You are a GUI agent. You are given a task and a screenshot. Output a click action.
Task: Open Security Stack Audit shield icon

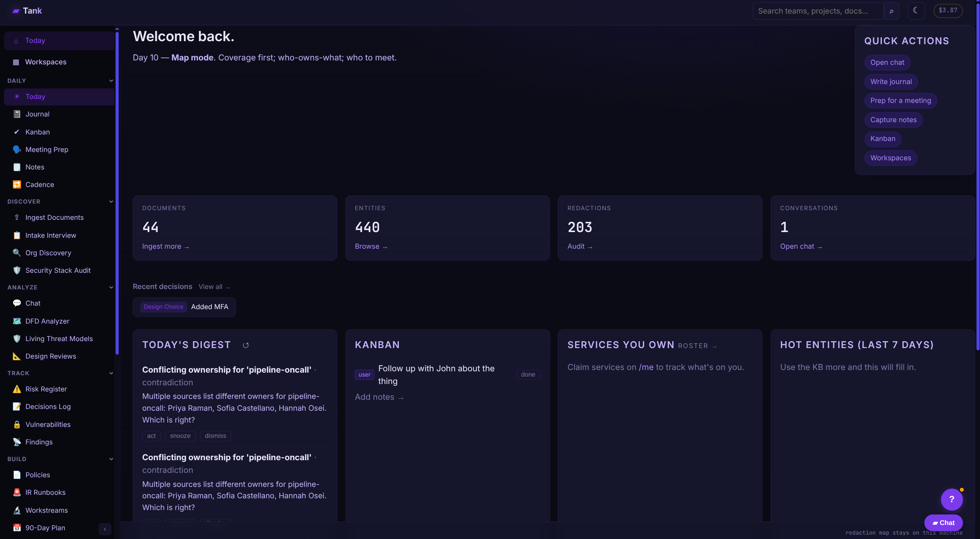(17, 271)
